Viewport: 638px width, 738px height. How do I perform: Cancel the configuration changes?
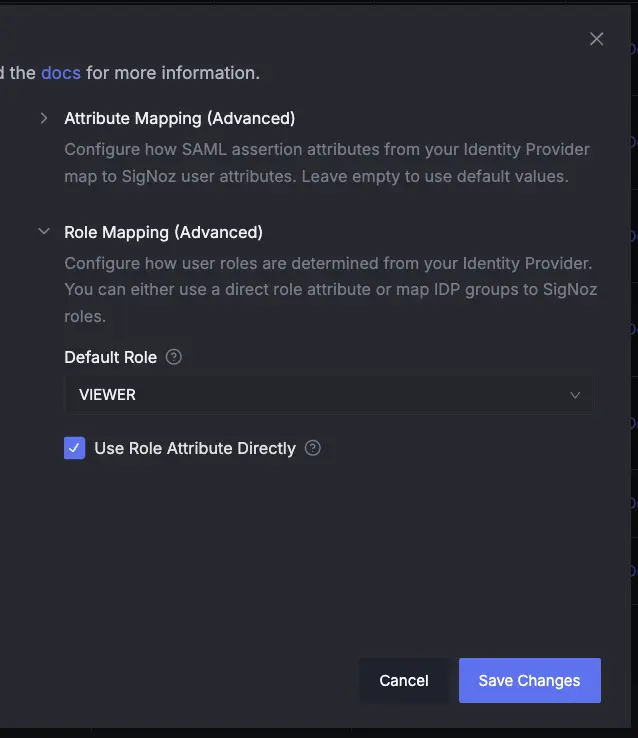(x=404, y=681)
